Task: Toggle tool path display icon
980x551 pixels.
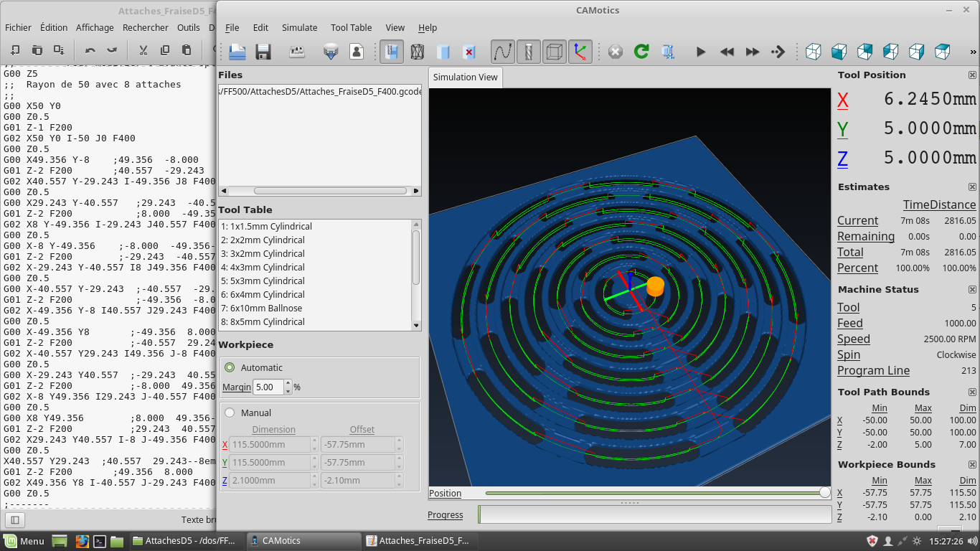Action: click(502, 52)
